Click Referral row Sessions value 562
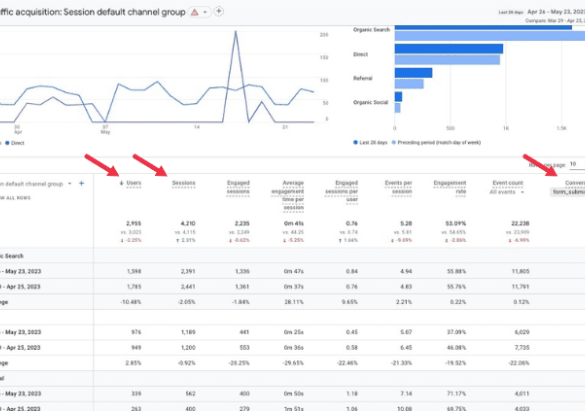The height and width of the screenshot is (411, 585). coord(190,393)
